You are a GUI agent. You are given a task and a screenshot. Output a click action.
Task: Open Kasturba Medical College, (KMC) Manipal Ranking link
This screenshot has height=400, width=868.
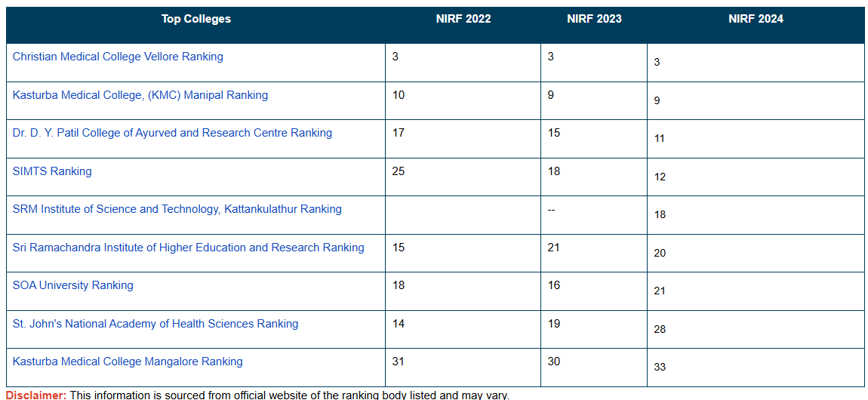point(140,95)
